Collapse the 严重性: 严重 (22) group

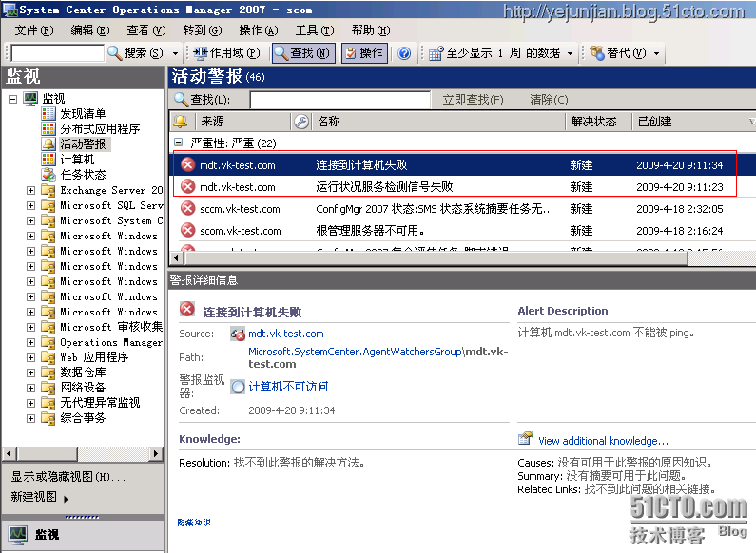pyautogui.click(x=179, y=143)
